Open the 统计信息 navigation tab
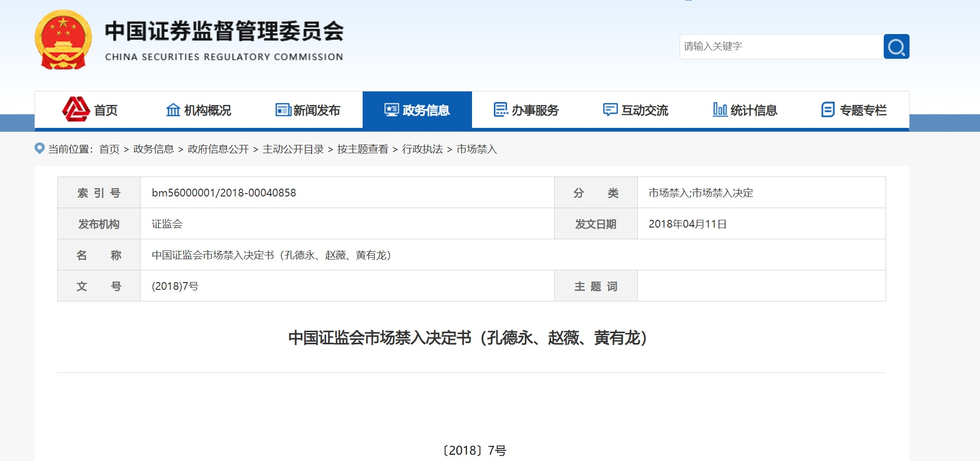This screenshot has height=461, width=980. click(x=753, y=110)
